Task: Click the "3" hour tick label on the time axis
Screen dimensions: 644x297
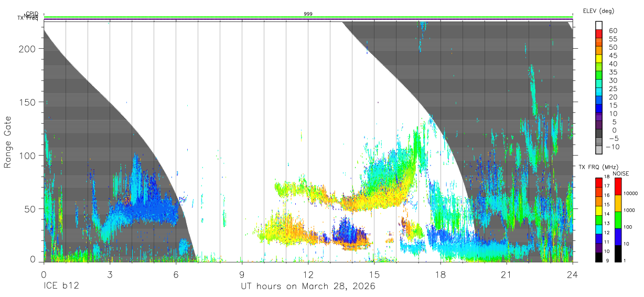Action: tap(110, 274)
